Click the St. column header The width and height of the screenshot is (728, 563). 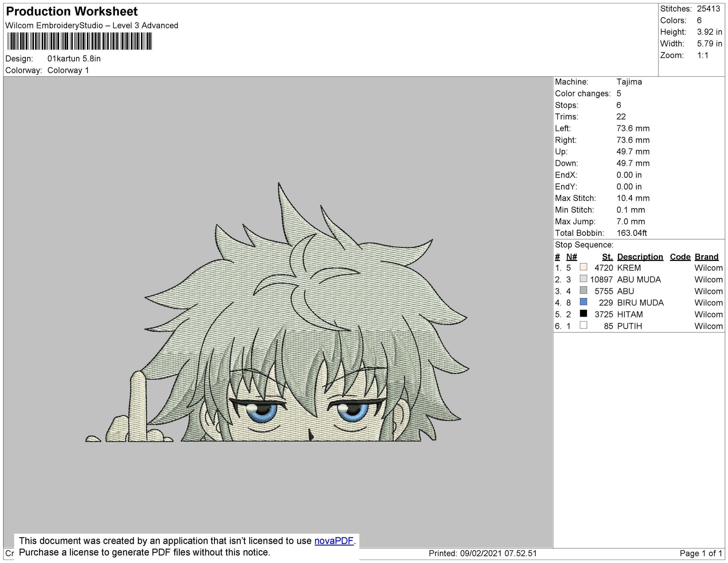click(608, 257)
